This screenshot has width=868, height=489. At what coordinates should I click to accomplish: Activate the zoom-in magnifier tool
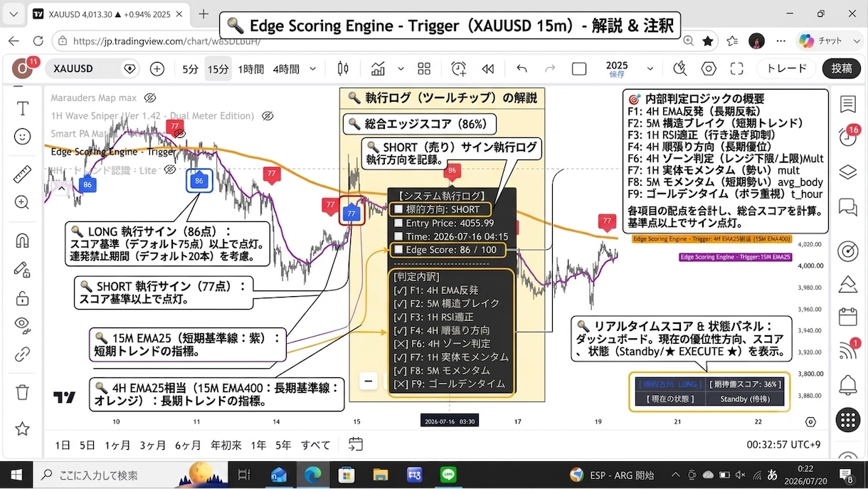(23, 202)
